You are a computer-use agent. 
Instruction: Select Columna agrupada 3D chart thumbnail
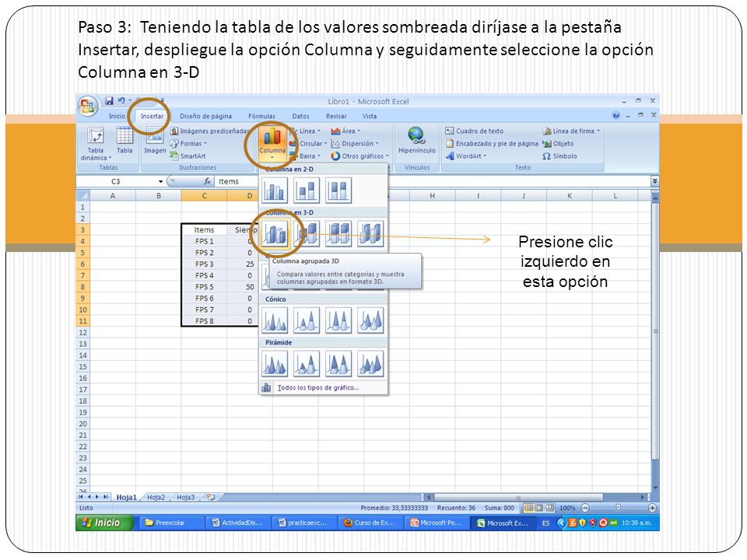(x=275, y=233)
